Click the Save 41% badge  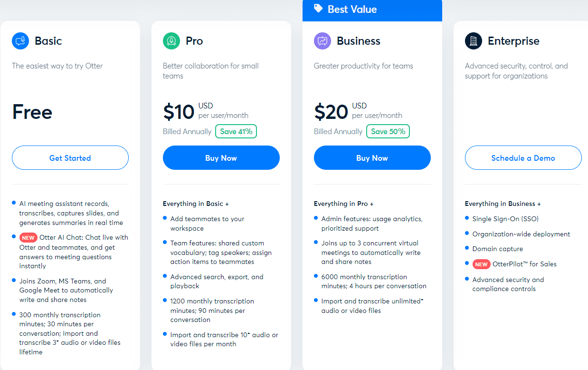(x=236, y=131)
